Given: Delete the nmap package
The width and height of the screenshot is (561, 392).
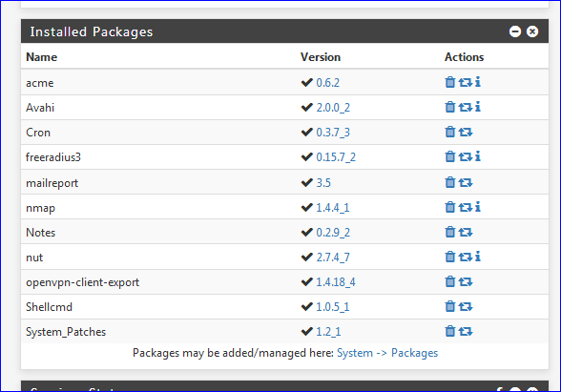Looking at the screenshot, I should [x=449, y=207].
